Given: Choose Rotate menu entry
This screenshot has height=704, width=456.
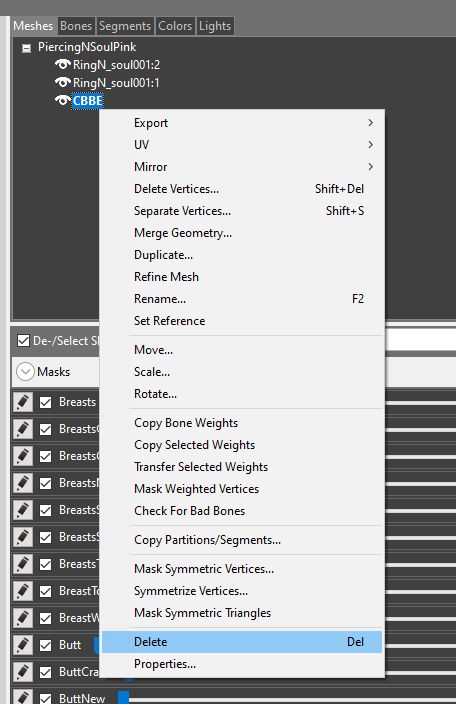Looking at the screenshot, I should pyautogui.click(x=242, y=394).
